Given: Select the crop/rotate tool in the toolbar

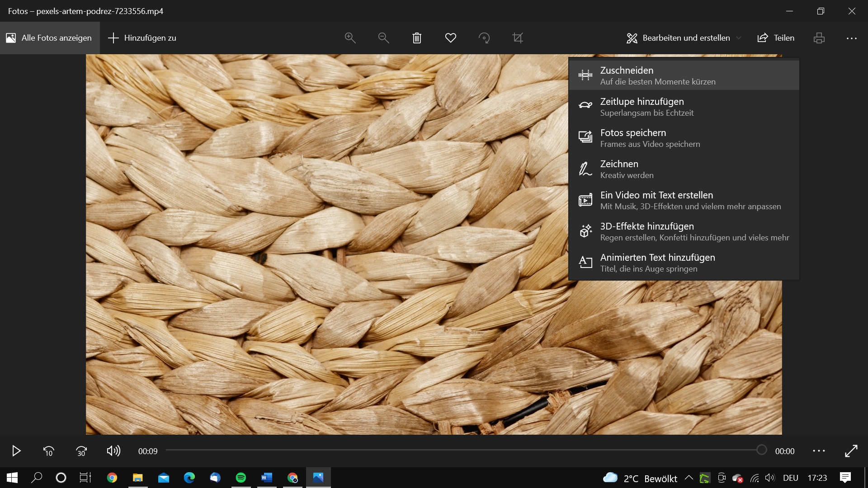Looking at the screenshot, I should [x=518, y=38].
